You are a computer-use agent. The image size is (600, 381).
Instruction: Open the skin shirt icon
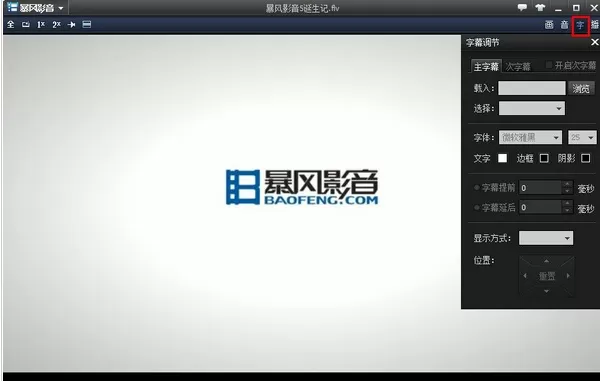point(540,8)
